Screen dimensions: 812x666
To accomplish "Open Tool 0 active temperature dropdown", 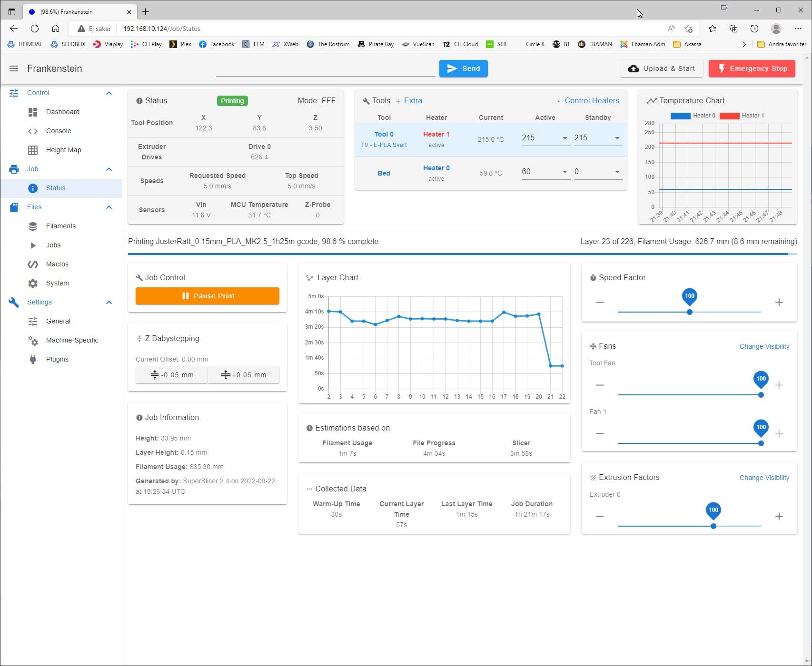I will [x=565, y=138].
